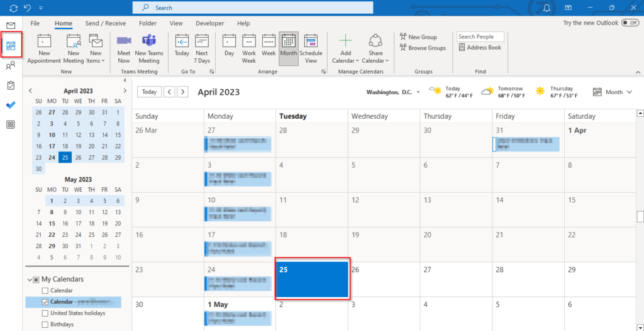Switch to the Send / Receive tab
This screenshot has height=331, width=644.
pos(106,23)
